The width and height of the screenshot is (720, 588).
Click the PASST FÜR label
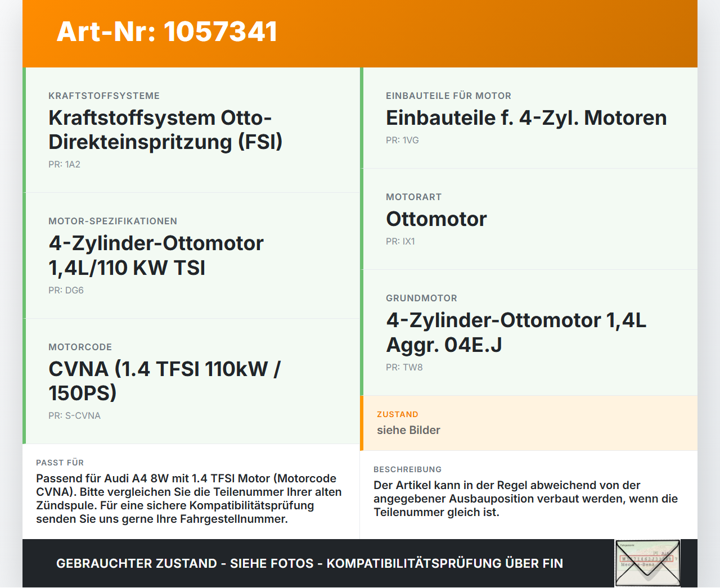point(60,463)
